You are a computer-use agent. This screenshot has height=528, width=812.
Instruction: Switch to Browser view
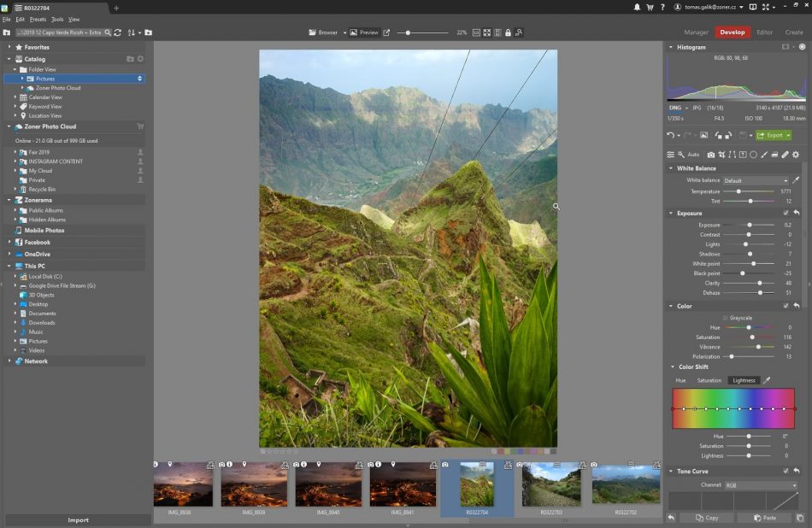pos(323,32)
